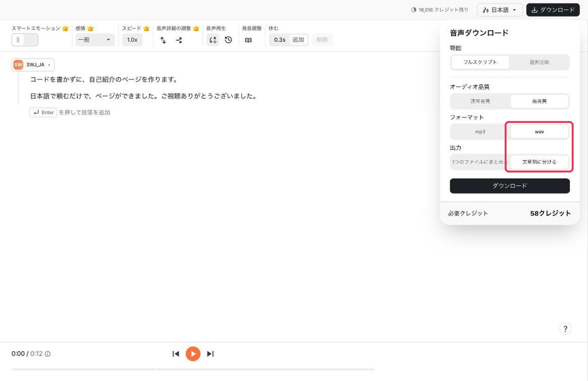Click the ダウンロード button in the top header
588x381 pixels.
tap(553, 10)
